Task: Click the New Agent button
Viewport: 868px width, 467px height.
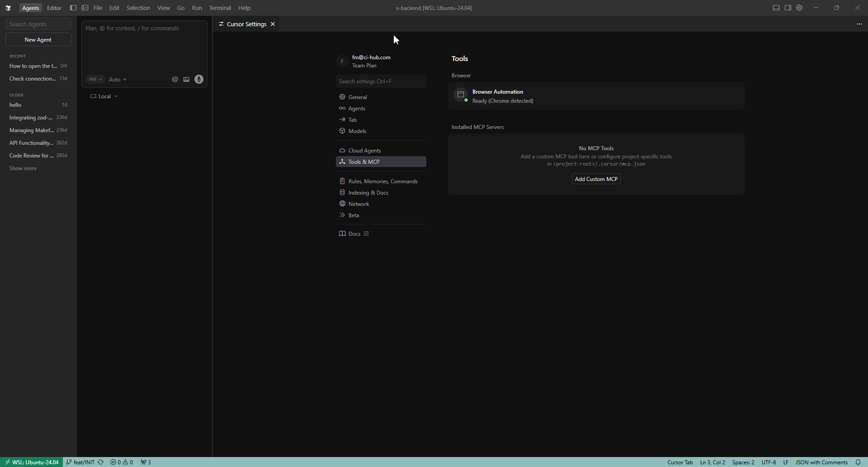Action: point(38,40)
